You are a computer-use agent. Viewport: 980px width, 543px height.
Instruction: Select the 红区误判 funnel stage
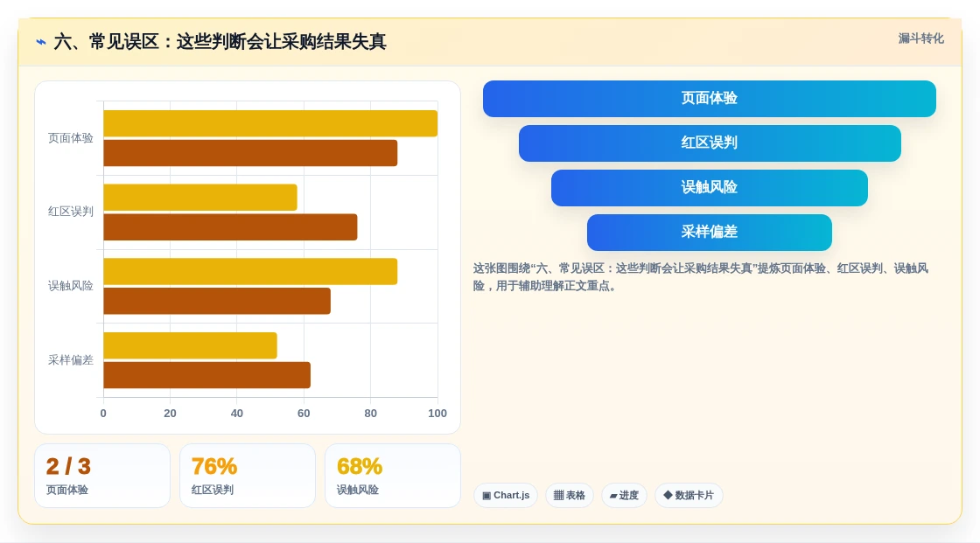point(710,143)
